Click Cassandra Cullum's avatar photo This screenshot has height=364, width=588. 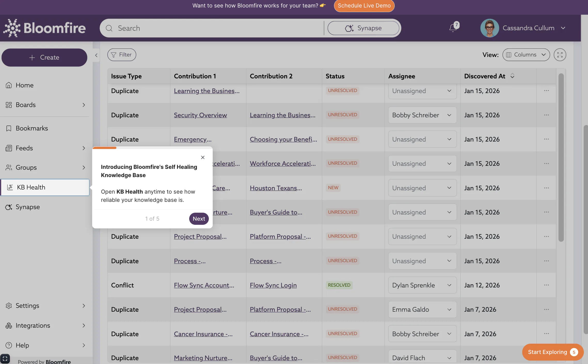tap(489, 28)
